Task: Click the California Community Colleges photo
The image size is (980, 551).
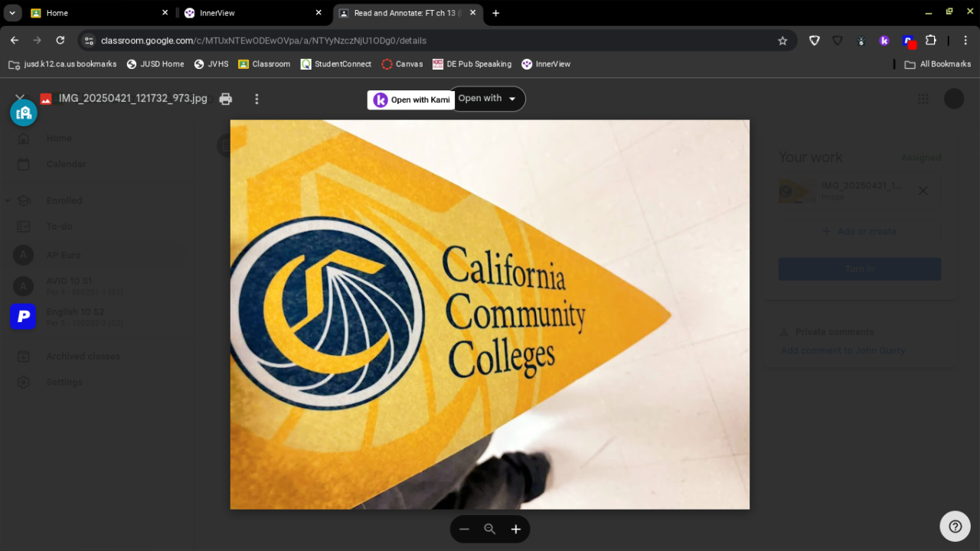Action: pyautogui.click(x=490, y=315)
